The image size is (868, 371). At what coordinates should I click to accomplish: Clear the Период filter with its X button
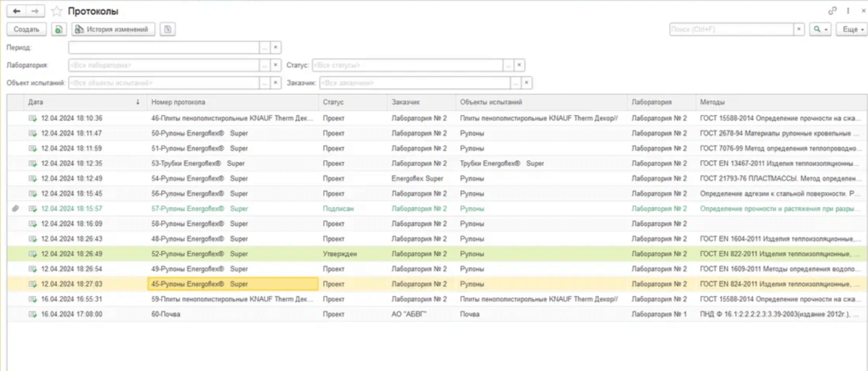(x=276, y=47)
